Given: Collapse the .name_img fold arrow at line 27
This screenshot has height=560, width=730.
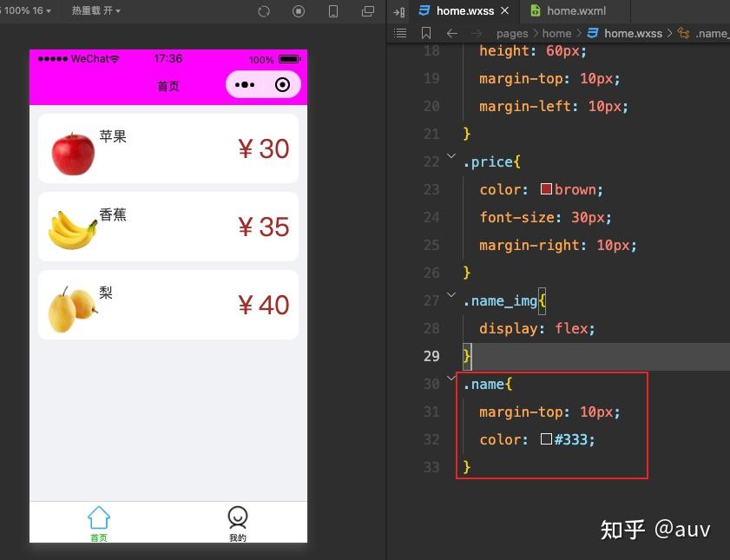Looking at the screenshot, I should click(x=450, y=295).
